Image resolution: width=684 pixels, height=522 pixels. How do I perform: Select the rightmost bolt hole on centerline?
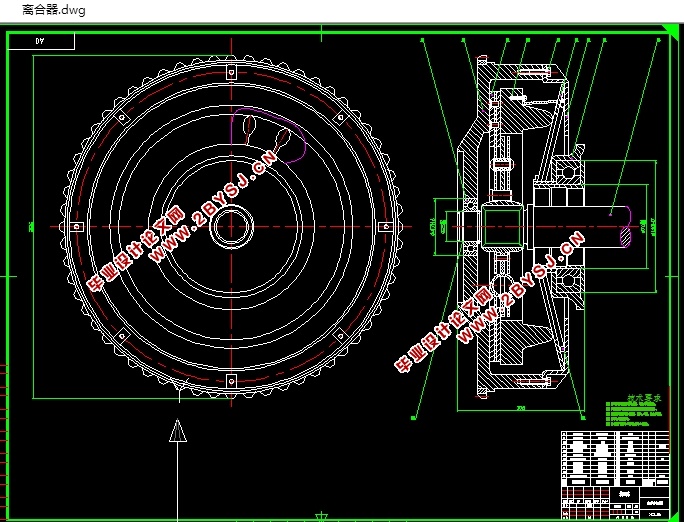pyautogui.click(x=386, y=227)
